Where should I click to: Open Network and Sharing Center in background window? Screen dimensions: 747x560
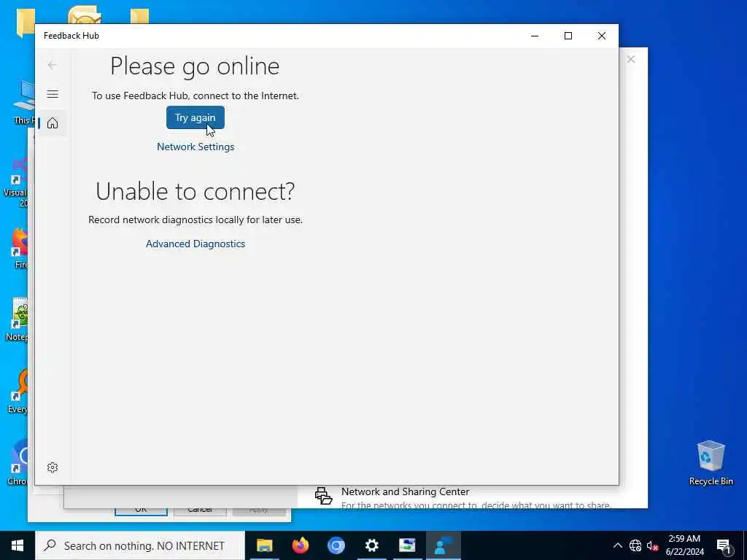tap(405, 491)
